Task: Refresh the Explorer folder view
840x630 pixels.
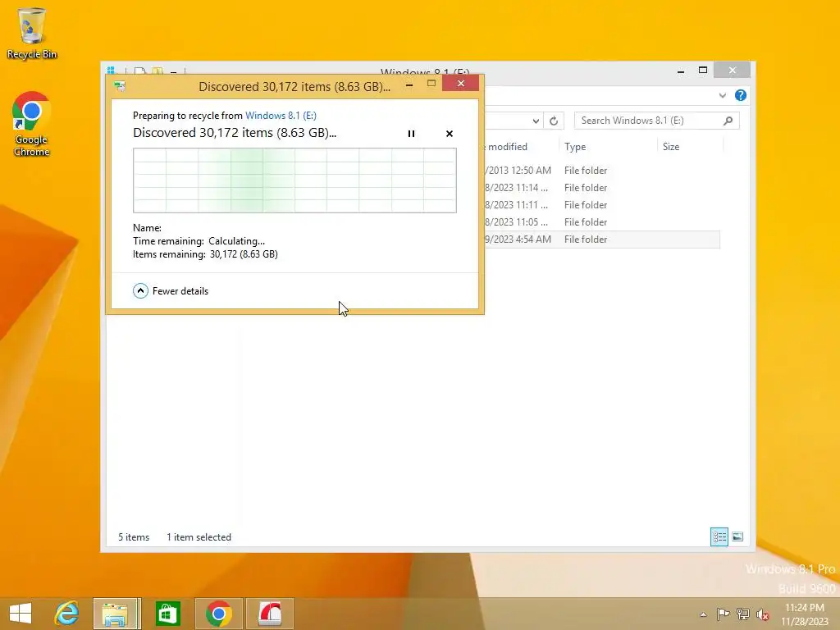Action: point(554,121)
